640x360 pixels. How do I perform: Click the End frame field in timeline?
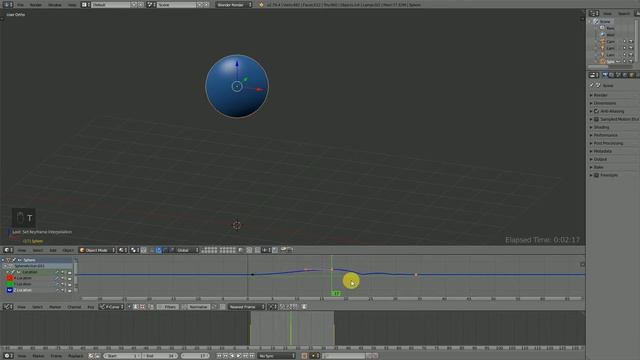pyautogui.click(x=160, y=356)
